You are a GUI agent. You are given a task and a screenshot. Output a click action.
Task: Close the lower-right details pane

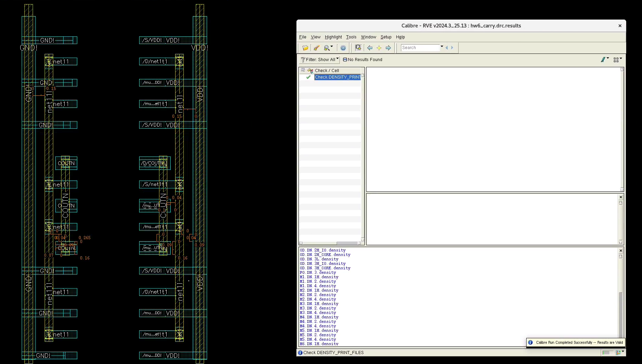click(621, 197)
